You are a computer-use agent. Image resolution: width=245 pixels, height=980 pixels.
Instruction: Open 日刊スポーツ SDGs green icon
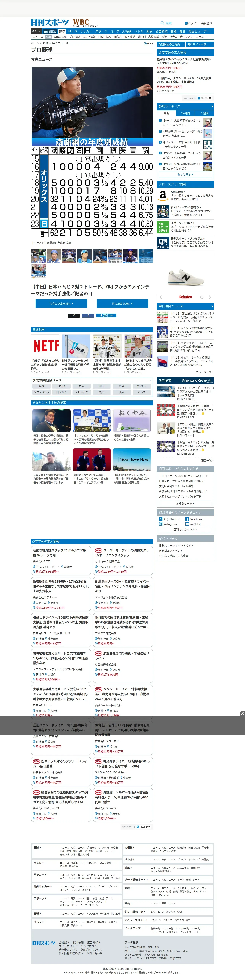[163, 227]
